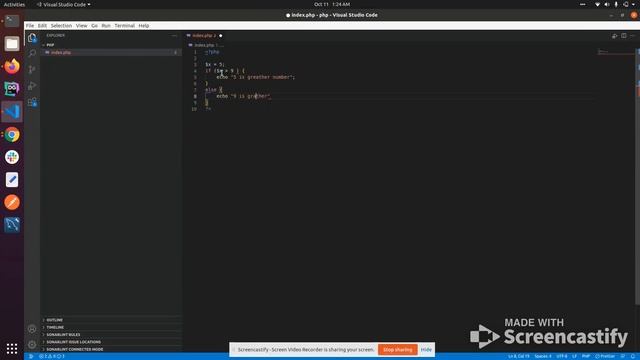Open the Run menu
Screen dimensions: 640x360
[x=106, y=25]
